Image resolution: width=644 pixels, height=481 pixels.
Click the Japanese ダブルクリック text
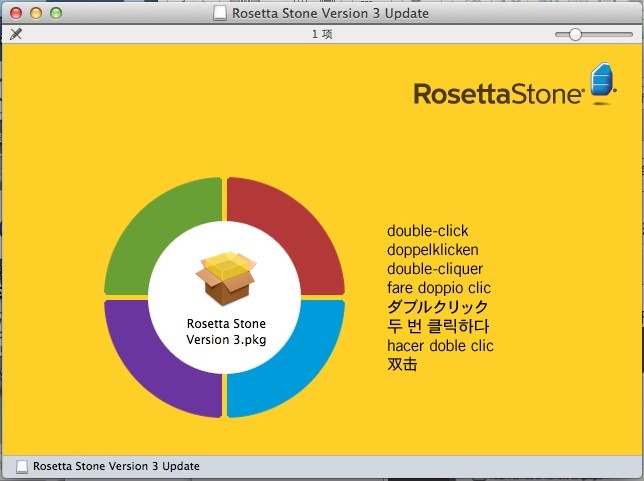tap(438, 307)
